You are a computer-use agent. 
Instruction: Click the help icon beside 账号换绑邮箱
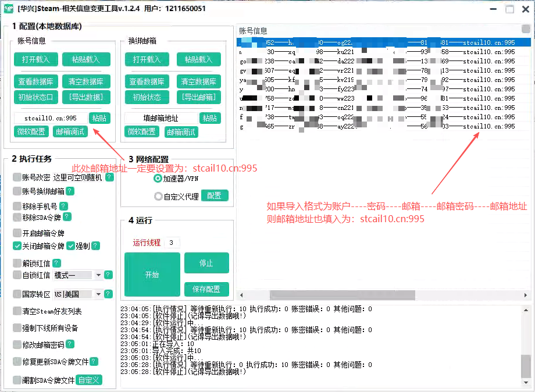click(x=70, y=191)
